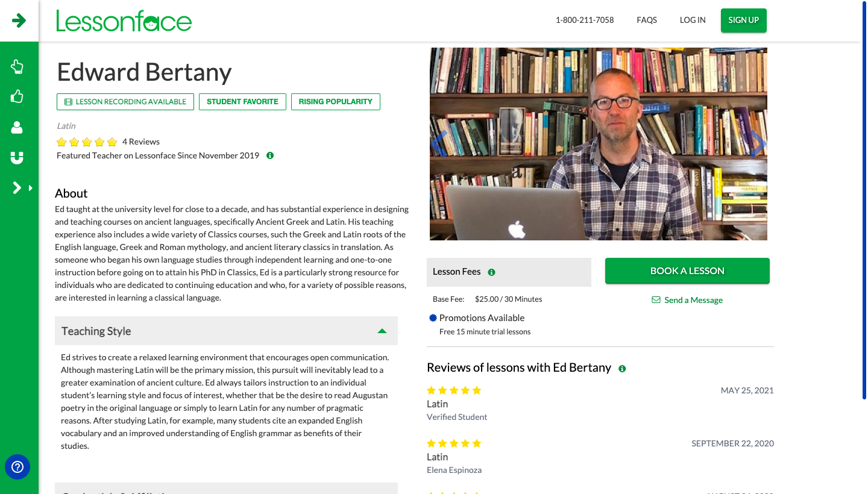This screenshot has height=494, width=868.
Task: Click info icon beside Reviews of lessons heading
Action: point(622,369)
